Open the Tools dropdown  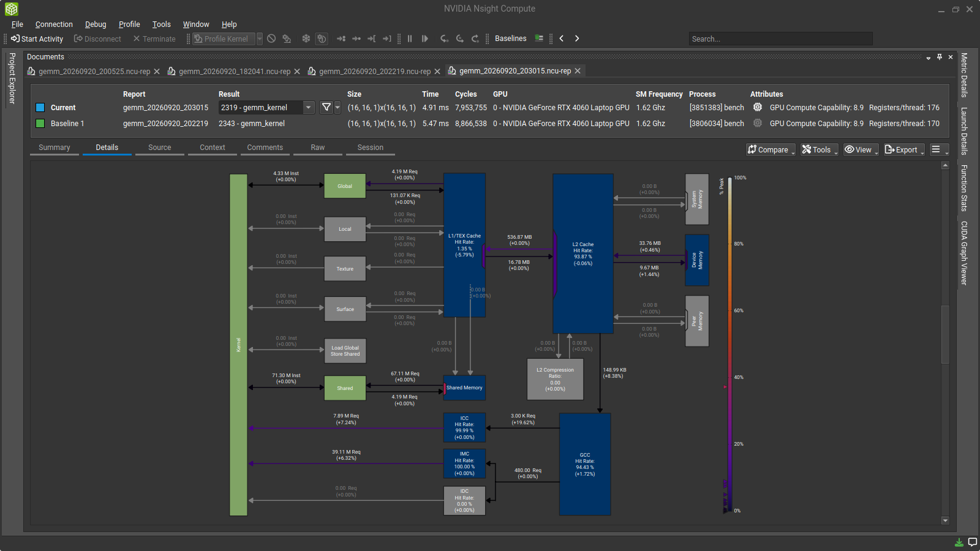(820, 150)
